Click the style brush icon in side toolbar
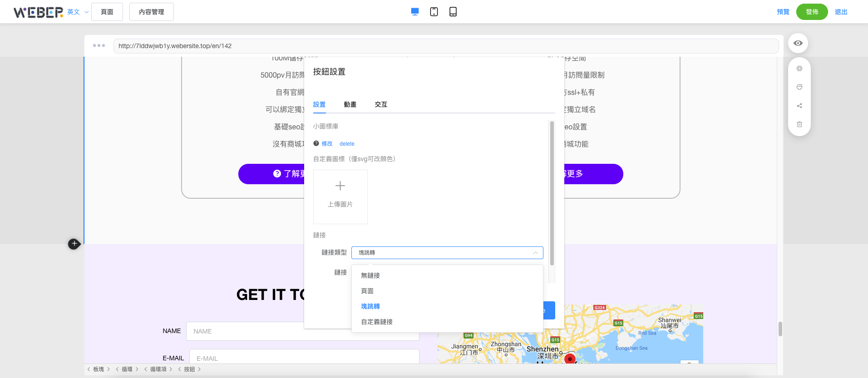Viewport: 868px width, 378px height. click(x=799, y=87)
